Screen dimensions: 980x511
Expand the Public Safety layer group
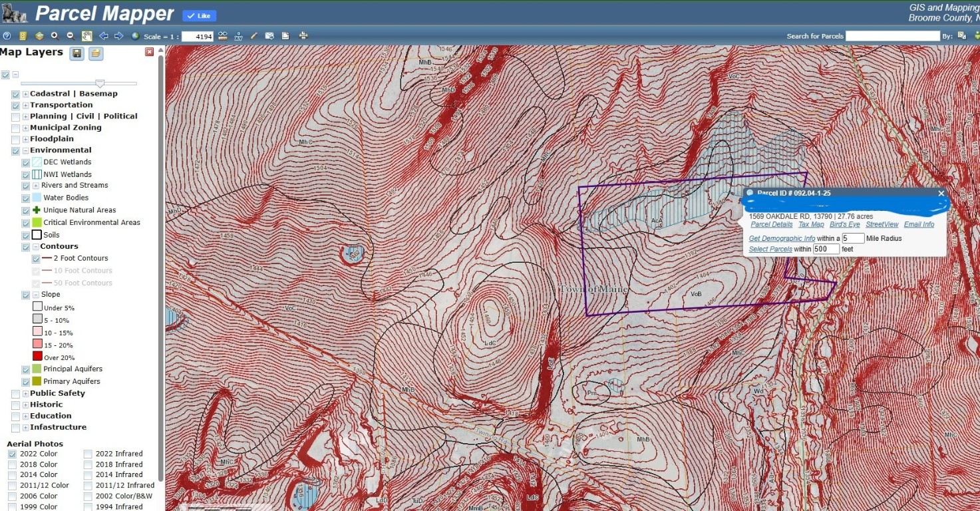pos(25,393)
